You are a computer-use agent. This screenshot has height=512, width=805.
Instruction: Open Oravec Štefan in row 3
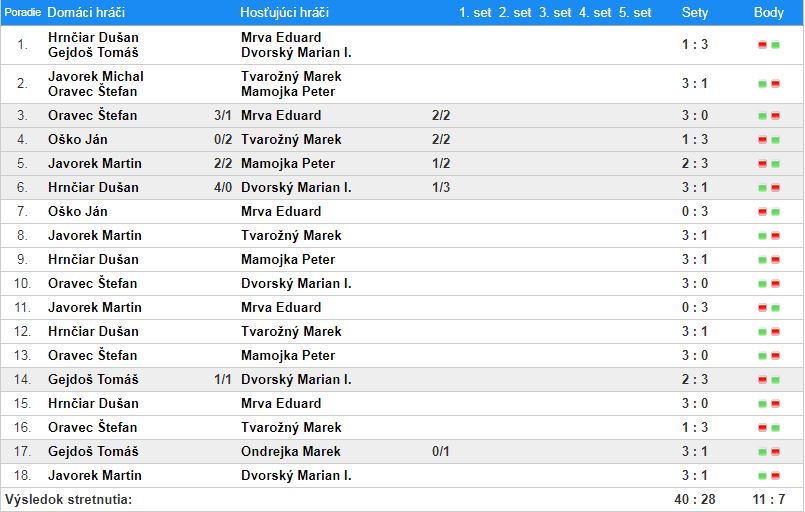[92, 116]
